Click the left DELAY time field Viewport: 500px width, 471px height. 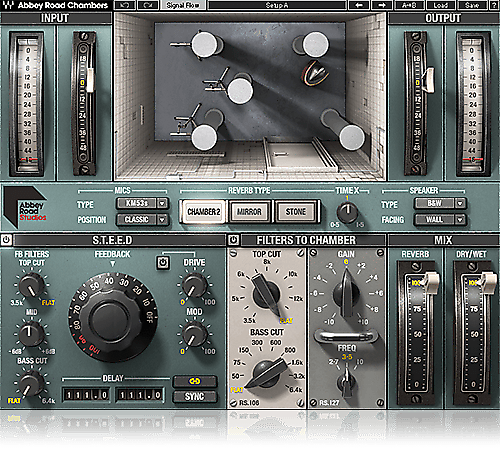(x=86, y=395)
